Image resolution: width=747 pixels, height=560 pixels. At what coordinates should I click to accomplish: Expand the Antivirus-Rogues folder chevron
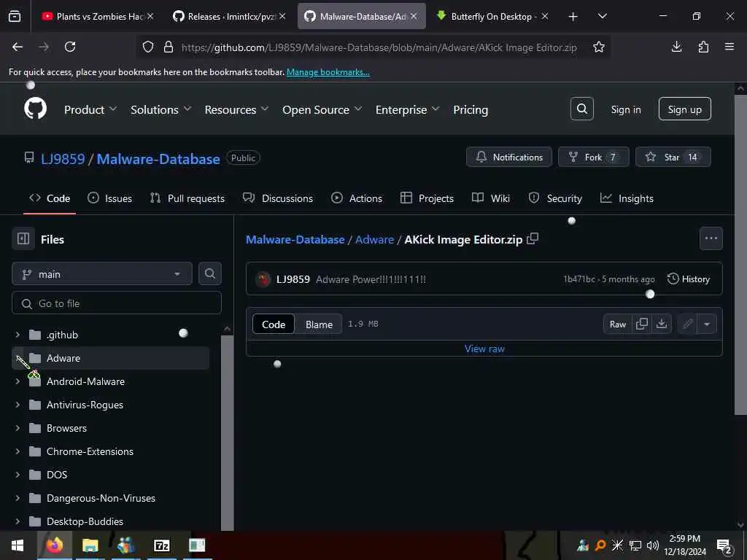(x=18, y=405)
